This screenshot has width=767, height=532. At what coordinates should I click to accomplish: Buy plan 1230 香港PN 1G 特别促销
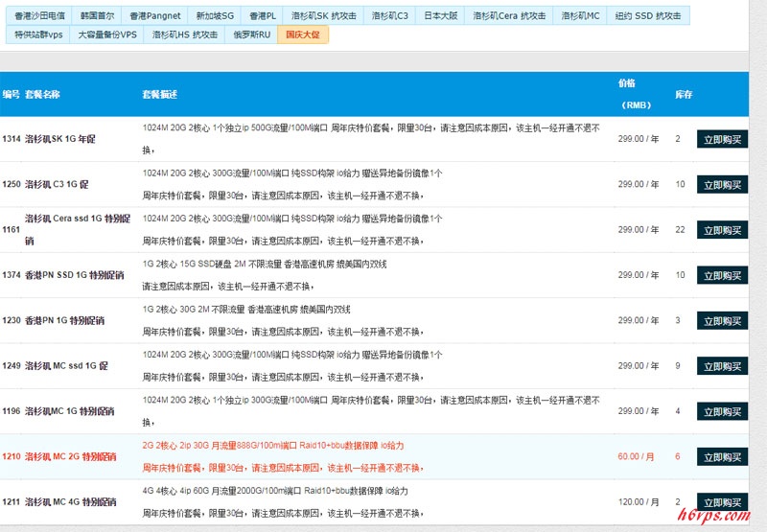point(722,321)
